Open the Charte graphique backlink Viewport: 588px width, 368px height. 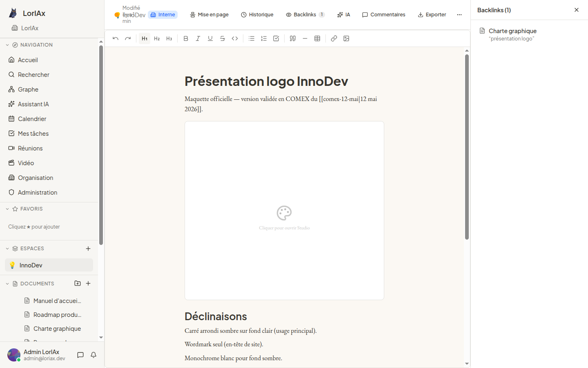click(x=529, y=34)
